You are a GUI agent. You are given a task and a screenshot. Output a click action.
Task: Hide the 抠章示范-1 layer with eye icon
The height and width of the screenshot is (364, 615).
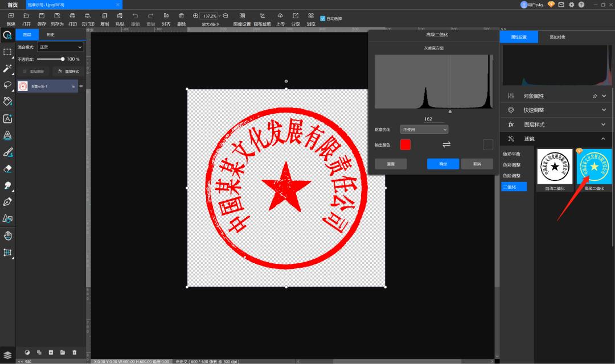(81, 86)
